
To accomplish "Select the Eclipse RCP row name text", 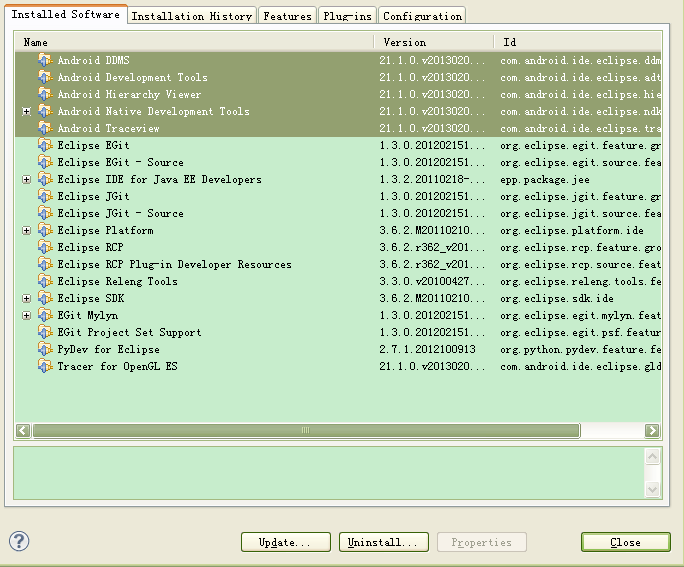I will click(x=90, y=247).
